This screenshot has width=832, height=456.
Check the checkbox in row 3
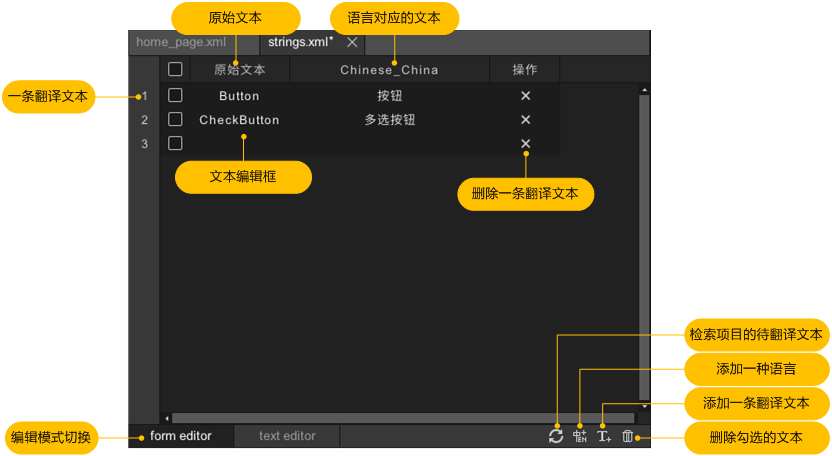(175, 143)
